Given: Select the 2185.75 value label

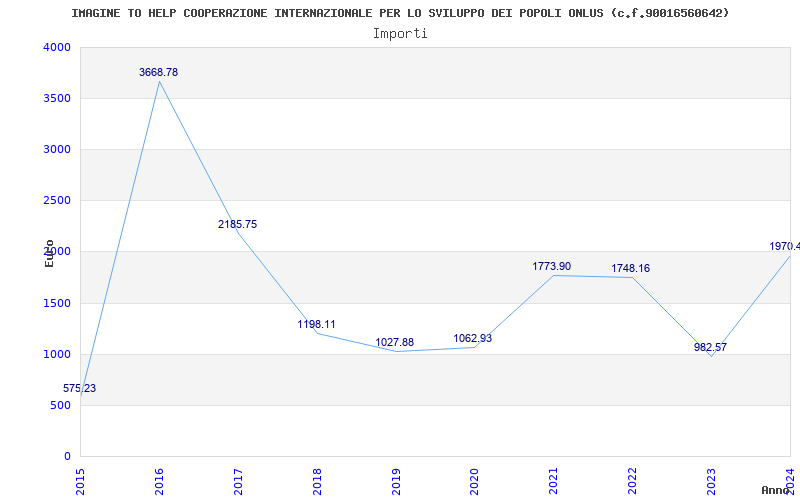Looking at the screenshot, I should tap(237, 224).
